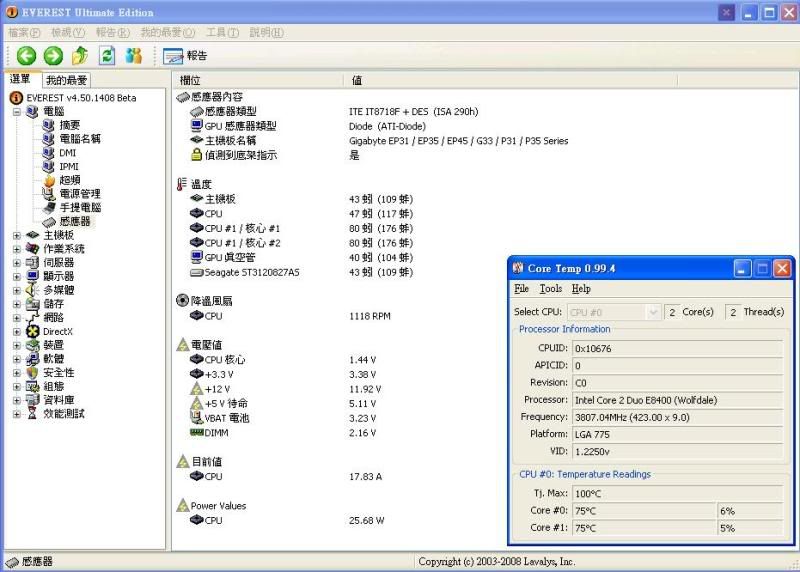Image resolution: width=800 pixels, height=572 pixels.
Task: Click the 安全性 shield icon
Action: tap(33, 373)
